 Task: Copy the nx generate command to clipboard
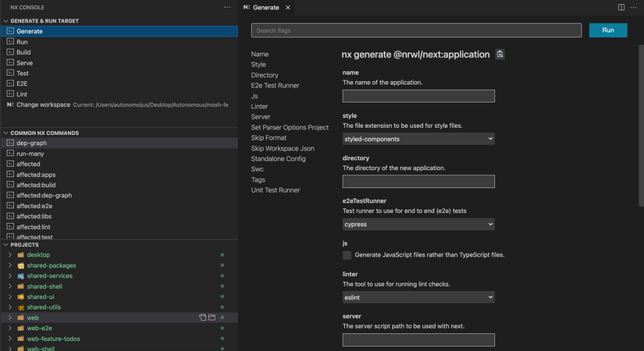tap(500, 55)
